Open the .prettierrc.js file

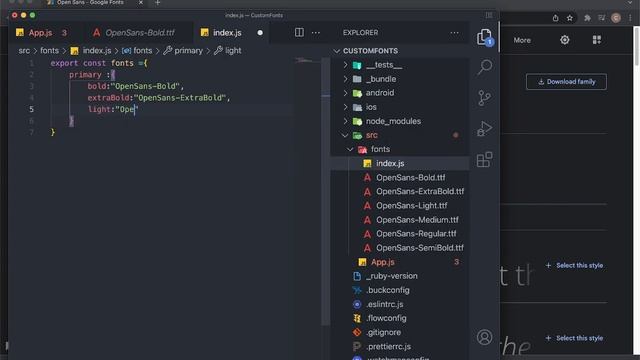click(388, 347)
